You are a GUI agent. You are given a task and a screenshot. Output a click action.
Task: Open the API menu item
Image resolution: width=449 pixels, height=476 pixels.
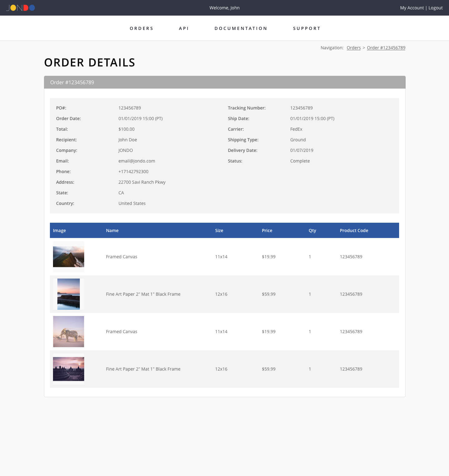click(x=184, y=28)
